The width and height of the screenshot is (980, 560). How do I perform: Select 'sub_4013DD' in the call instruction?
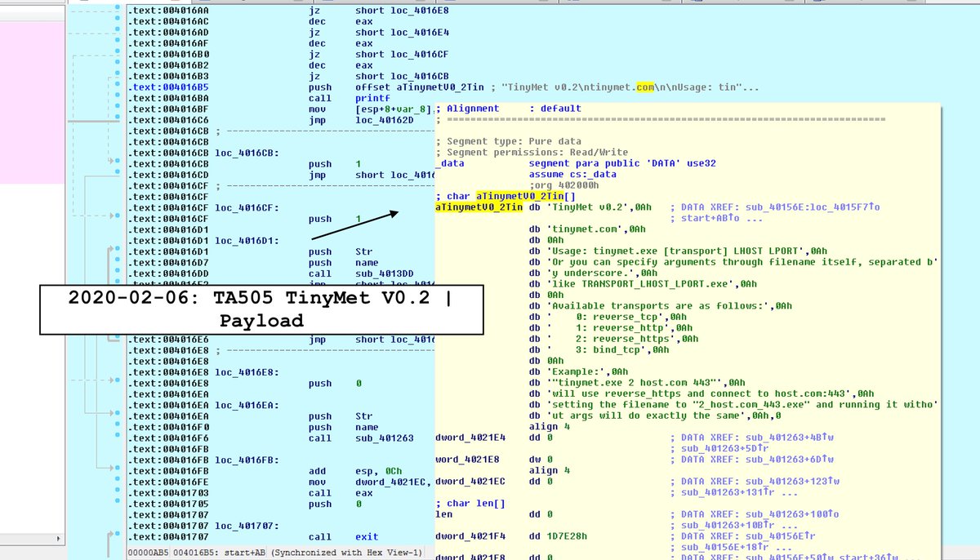click(384, 273)
